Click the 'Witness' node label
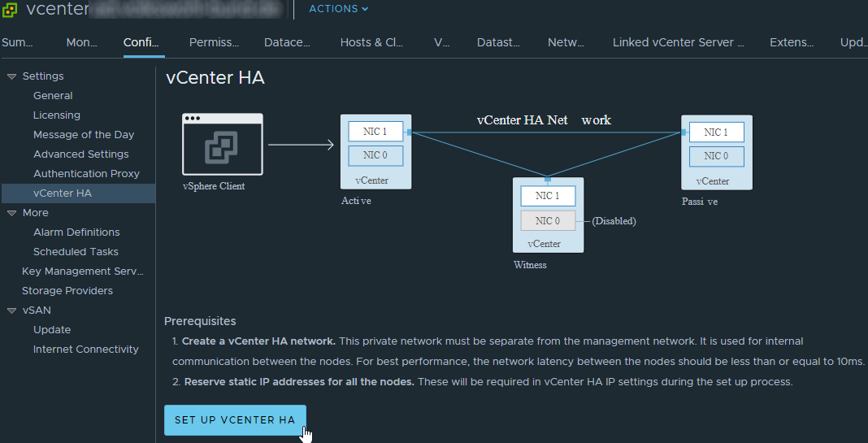 [x=530, y=265]
